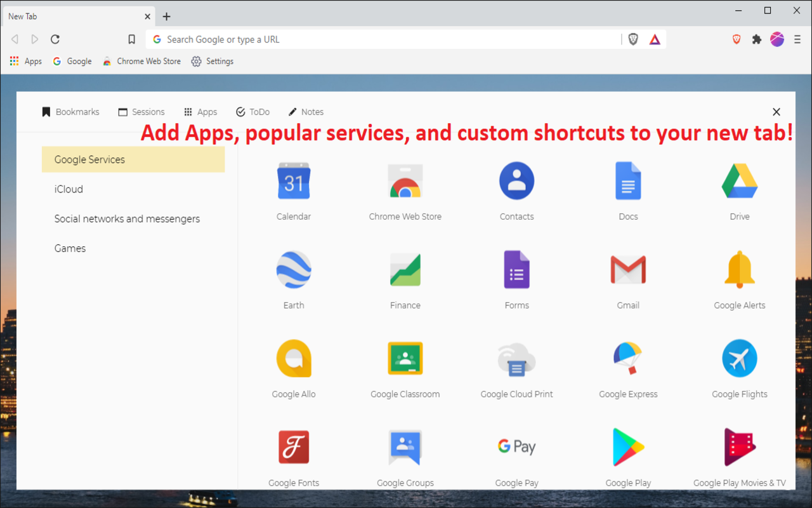The image size is (812, 508).
Task: Open the Gmail app icon
Action: [x=628, y=270]
